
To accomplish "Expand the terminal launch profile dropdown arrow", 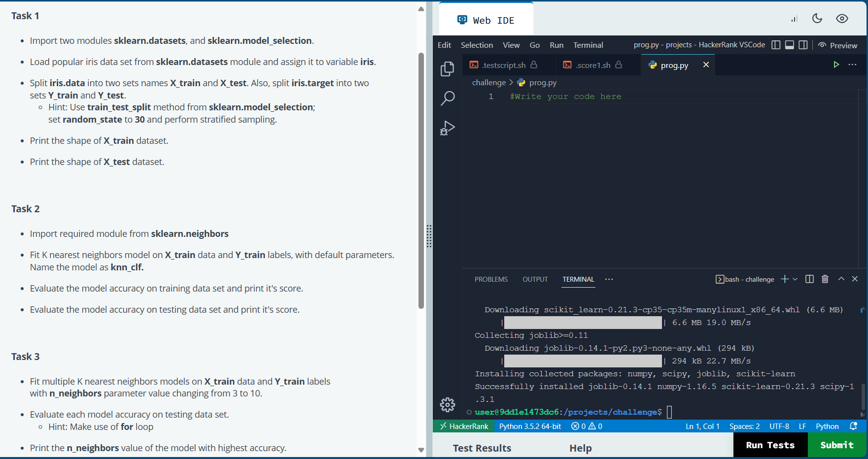I will [x=795, y=279].
